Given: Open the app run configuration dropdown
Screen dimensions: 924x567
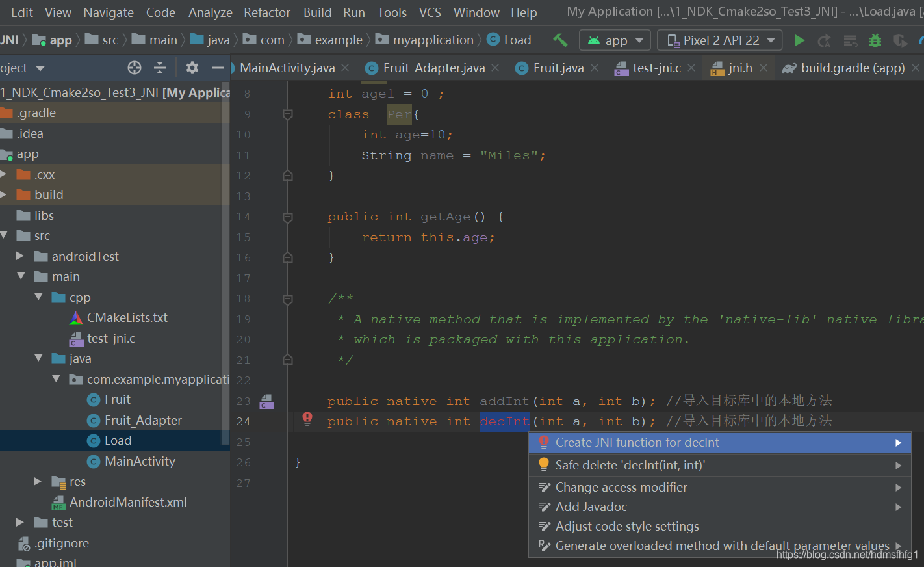Looking at the screenshot, I should point(615,40).
